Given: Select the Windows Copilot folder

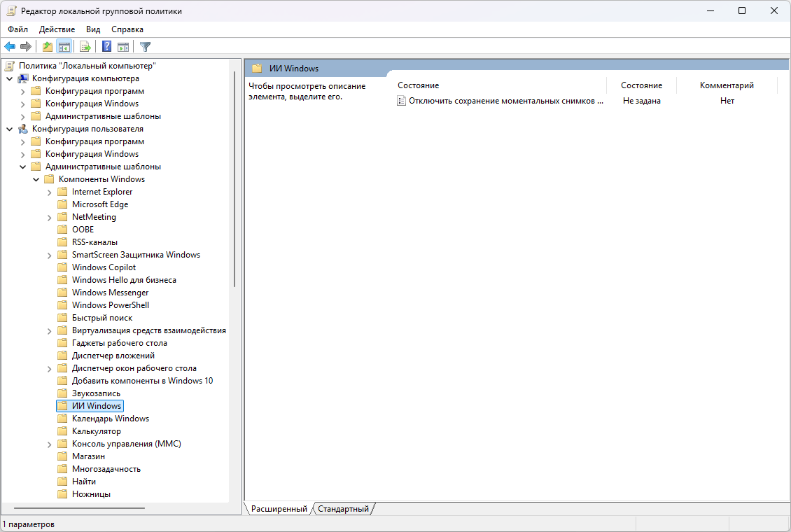Looking at the screenshot, I should 104,267.
